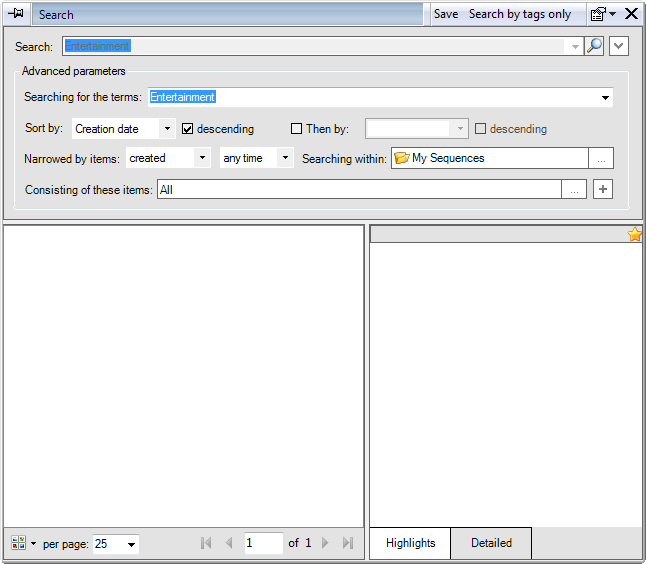
Task: Open the per page count dropdown
Action: pyautogui.click(x=131, y=544)
